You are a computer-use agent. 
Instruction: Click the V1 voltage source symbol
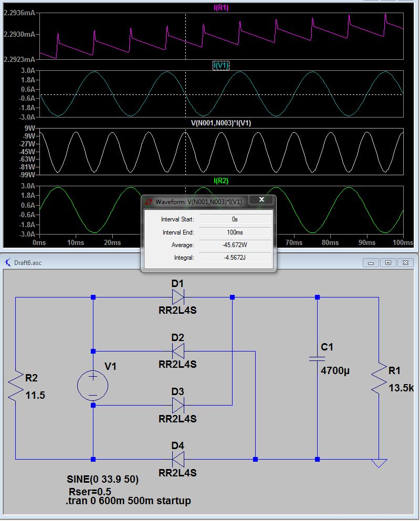point(93,386)
